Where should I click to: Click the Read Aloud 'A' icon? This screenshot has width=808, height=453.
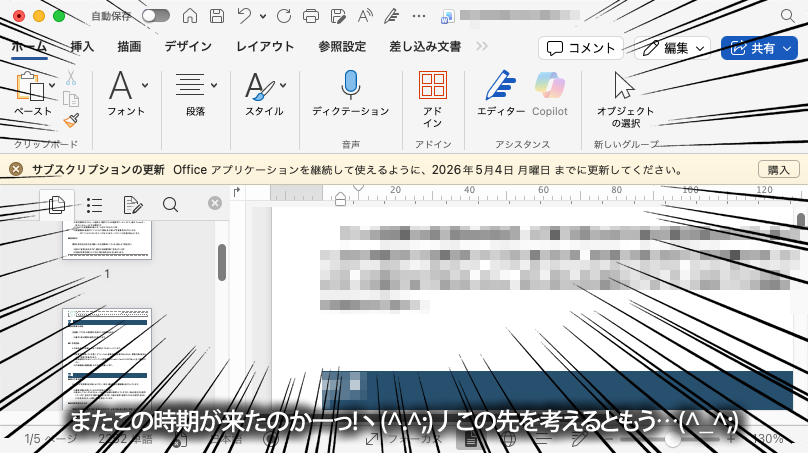[365, 16]
